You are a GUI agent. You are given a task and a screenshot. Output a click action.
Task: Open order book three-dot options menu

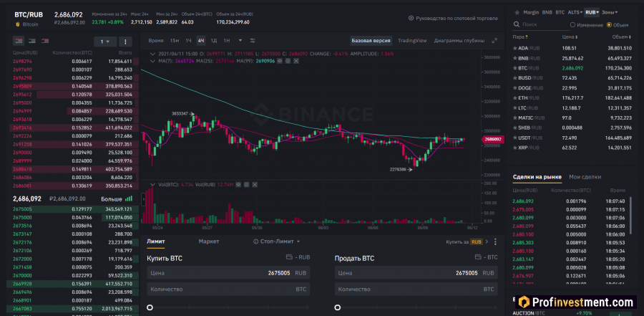[x=125, y=42]
